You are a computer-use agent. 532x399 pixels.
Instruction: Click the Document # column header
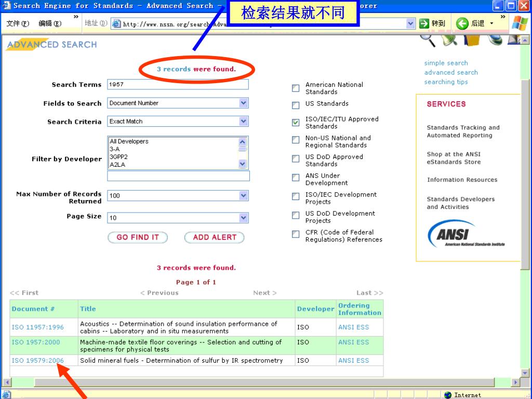click(x=33, y=309)
